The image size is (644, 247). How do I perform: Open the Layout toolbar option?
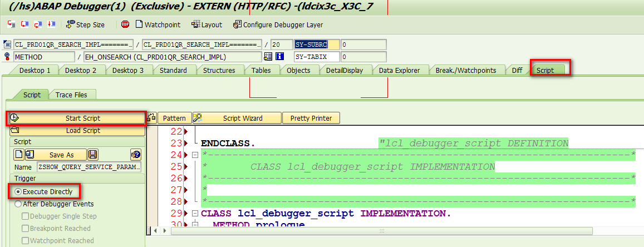click(207, 24)
